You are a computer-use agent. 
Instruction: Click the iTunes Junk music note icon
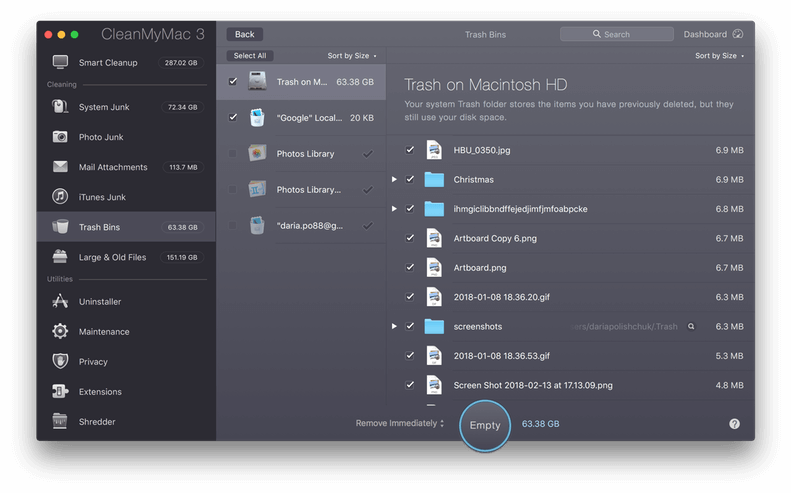click(x=60, y=196)
